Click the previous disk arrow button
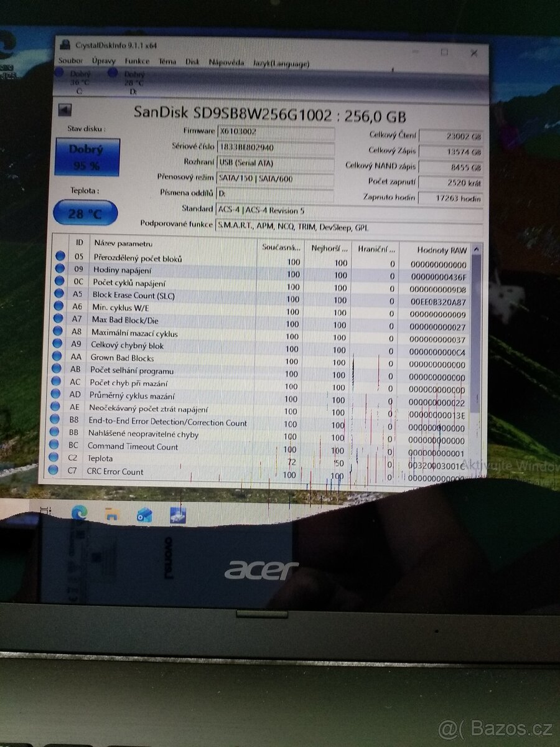Viewport: 560px width, 747px height. coord(65,111)
